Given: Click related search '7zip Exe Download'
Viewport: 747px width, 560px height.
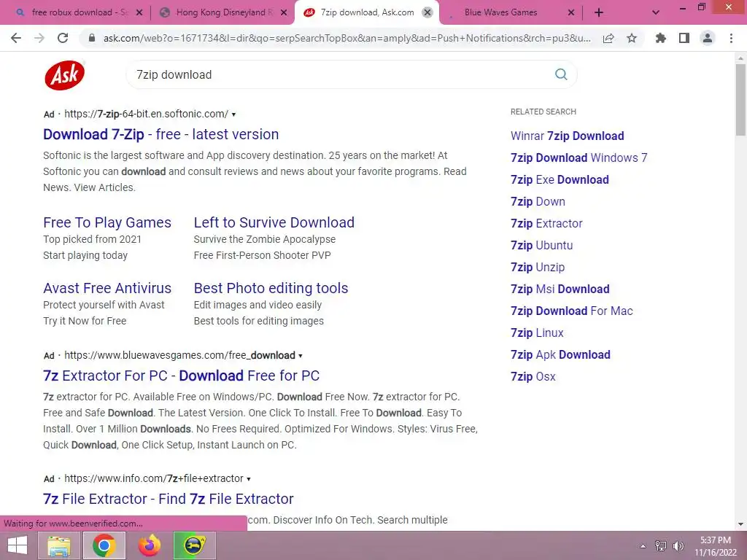Looking at the screenshot, I should (560, 179).
